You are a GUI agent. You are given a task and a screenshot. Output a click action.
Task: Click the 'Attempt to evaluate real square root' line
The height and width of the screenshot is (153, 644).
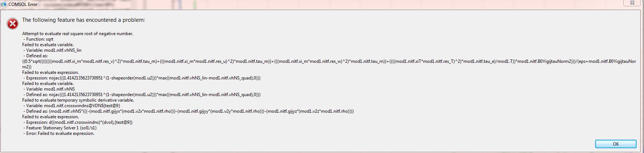[78, 34]
